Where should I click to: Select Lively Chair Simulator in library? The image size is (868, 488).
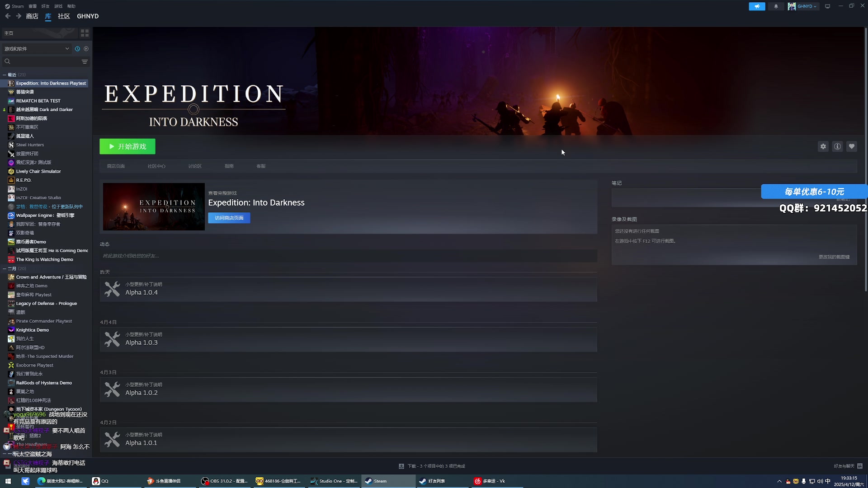click(x=38, y=172)
